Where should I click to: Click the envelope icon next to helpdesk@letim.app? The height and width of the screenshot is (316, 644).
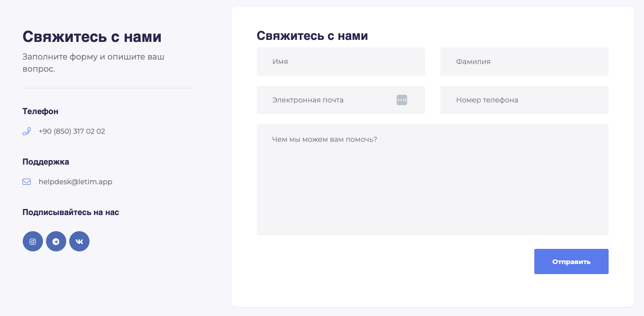[x=26, y=181]
